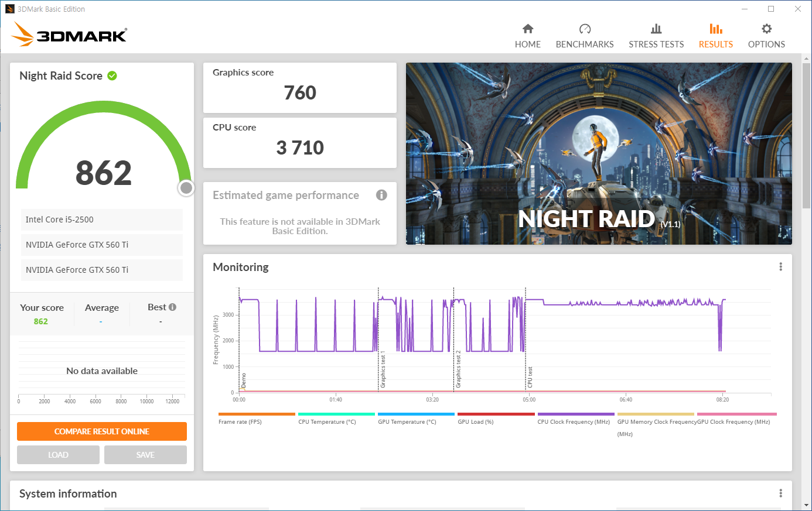Open the System information three-dot menu
This screenshot has height=511, width=812.
click(x=780, y=493)
